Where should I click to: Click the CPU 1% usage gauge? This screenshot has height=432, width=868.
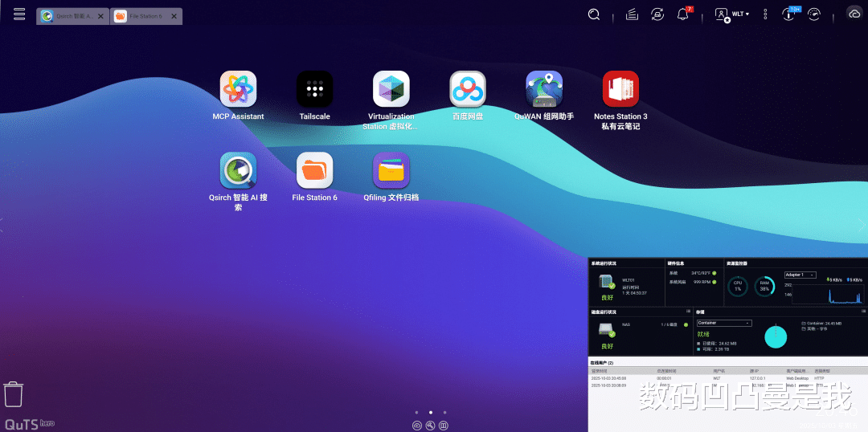(x=738, y=287)
